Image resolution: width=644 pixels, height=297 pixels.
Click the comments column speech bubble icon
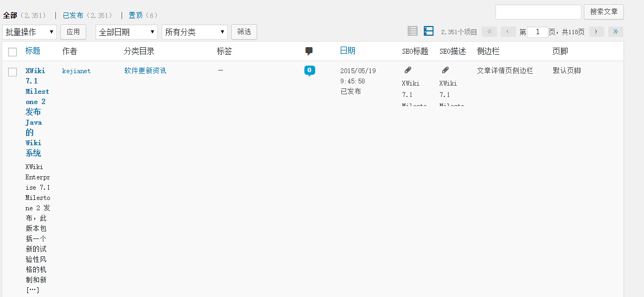[x=309, y=51]
